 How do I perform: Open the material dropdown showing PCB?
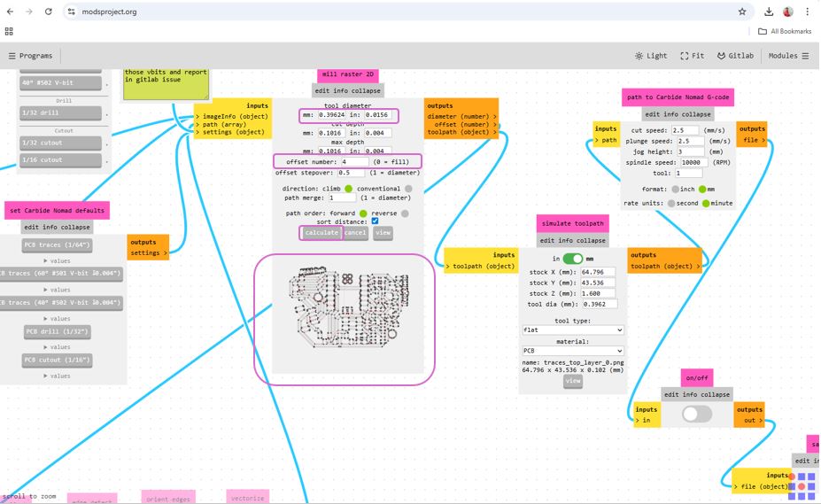point(573,351)
